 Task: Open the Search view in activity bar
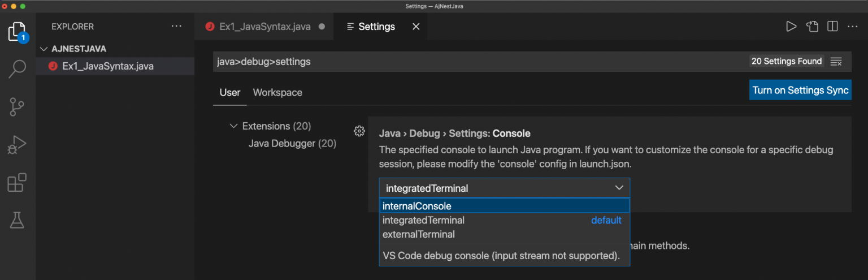click(x=17, y=69)
